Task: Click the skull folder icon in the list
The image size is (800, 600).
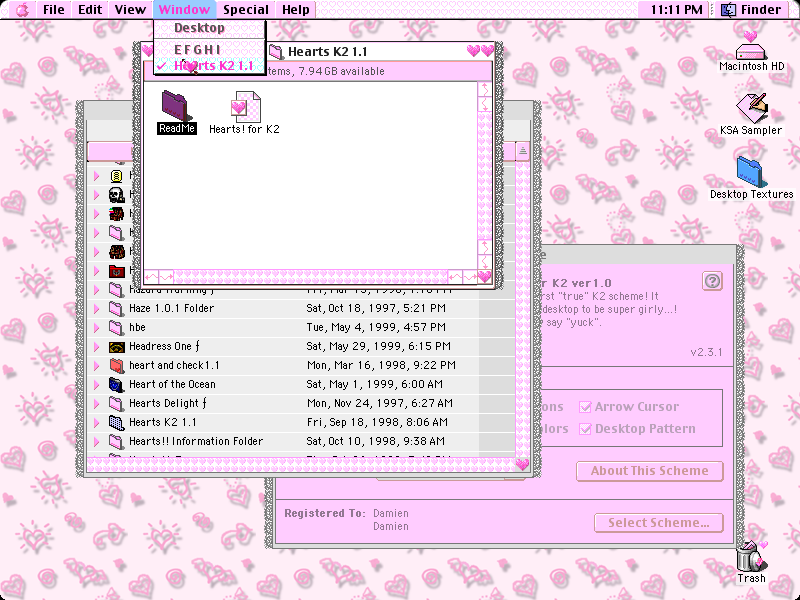Action: (x=116, y=194)
